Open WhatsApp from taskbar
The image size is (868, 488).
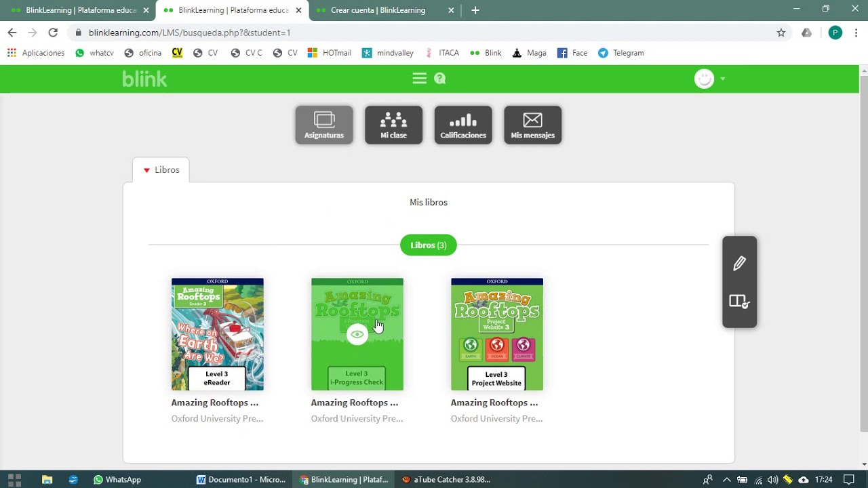tap(117, 479)
